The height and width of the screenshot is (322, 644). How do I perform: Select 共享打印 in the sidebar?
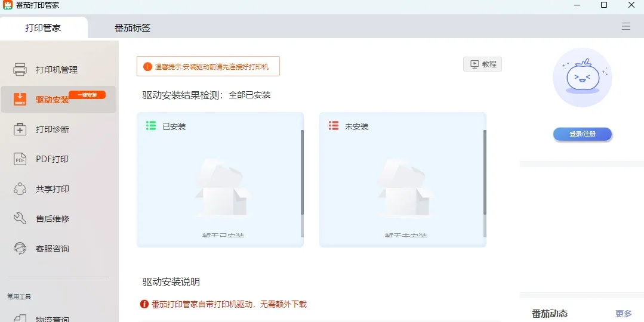tap(58, 188)
